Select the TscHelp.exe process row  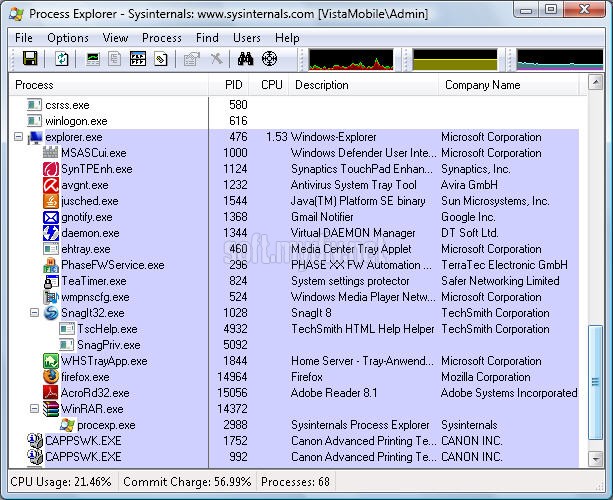pyautogui.click(x=293, y=329)
